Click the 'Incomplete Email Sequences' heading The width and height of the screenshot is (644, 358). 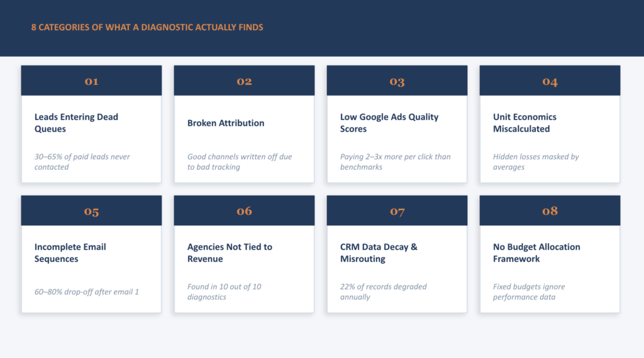70,253
